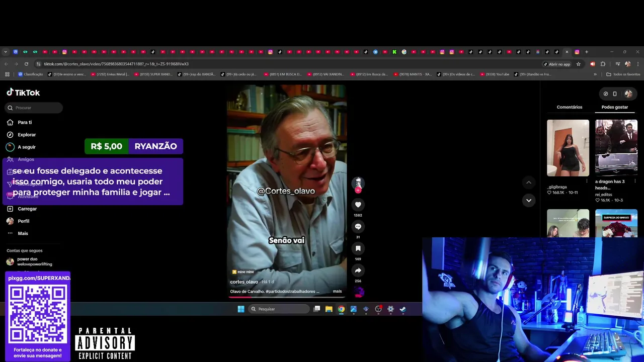Go to the next video with down arrow
Screen dimensions: 644x362
point(529,200)
